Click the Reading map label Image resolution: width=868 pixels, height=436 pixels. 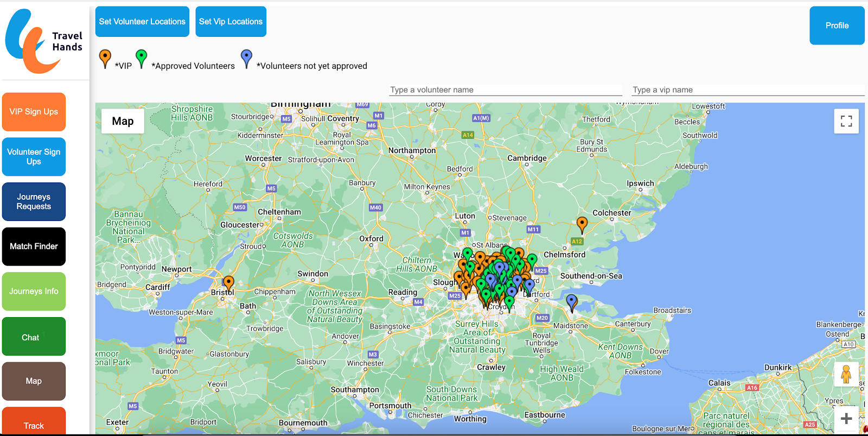tap(403, 292)
